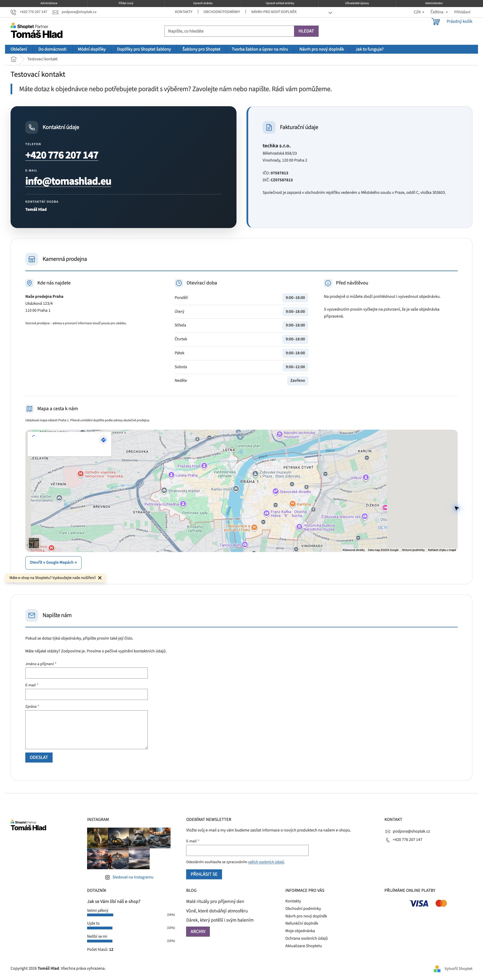Click the shopping cart icon

[x=435, y=22]
